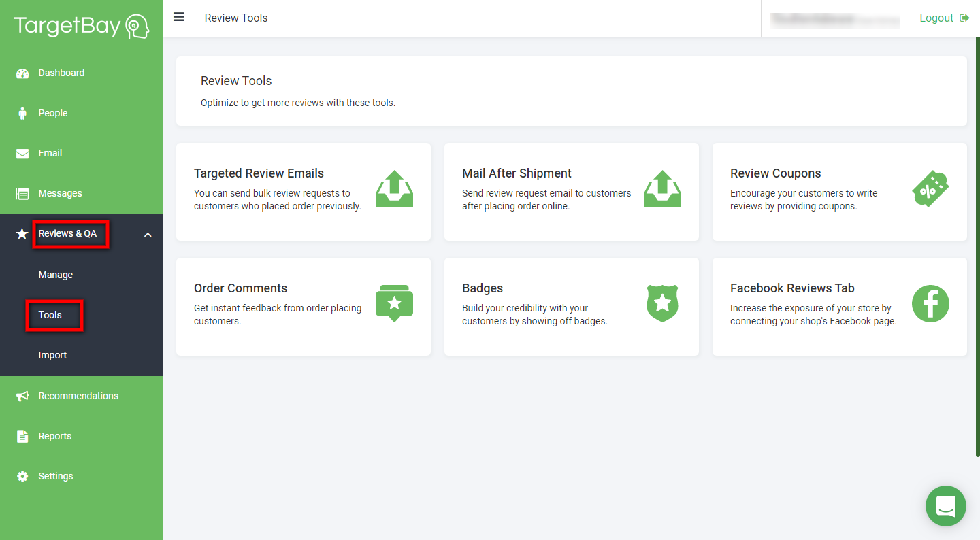Click 'Encourage your customers to write' description

[x=804, y=200]
